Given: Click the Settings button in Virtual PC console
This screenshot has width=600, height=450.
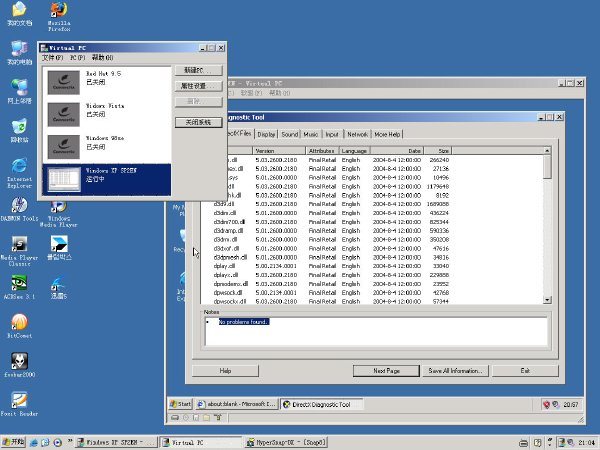Looking at the screenshot, I should [x=198, y=86].
